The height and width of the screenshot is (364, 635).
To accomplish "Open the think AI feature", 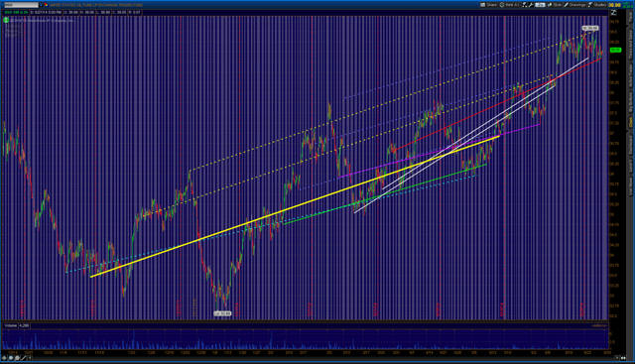I will [x=509, y=5].
